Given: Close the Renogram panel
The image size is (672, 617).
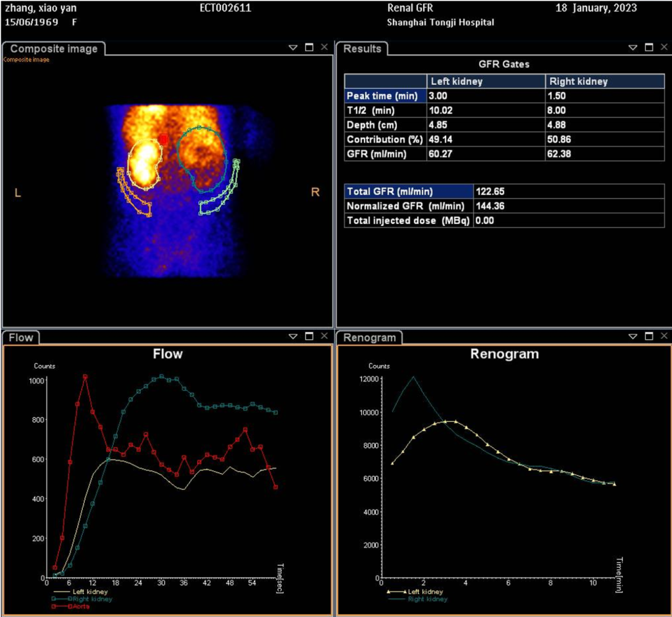Looking at the screenshot, I should click(x=665, y=336).
